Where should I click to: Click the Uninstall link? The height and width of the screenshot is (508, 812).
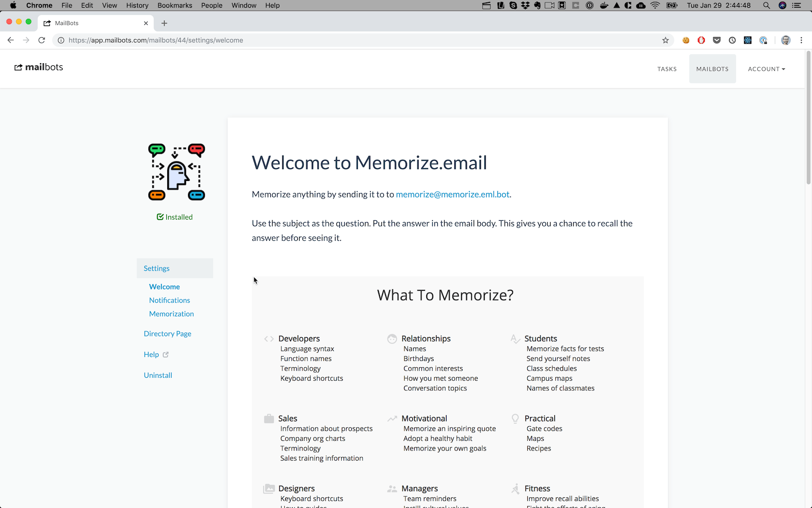pos(158,375)
